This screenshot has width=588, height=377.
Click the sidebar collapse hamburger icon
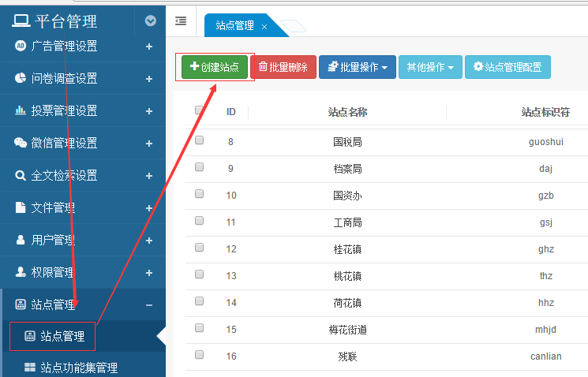tap(181, 21)
